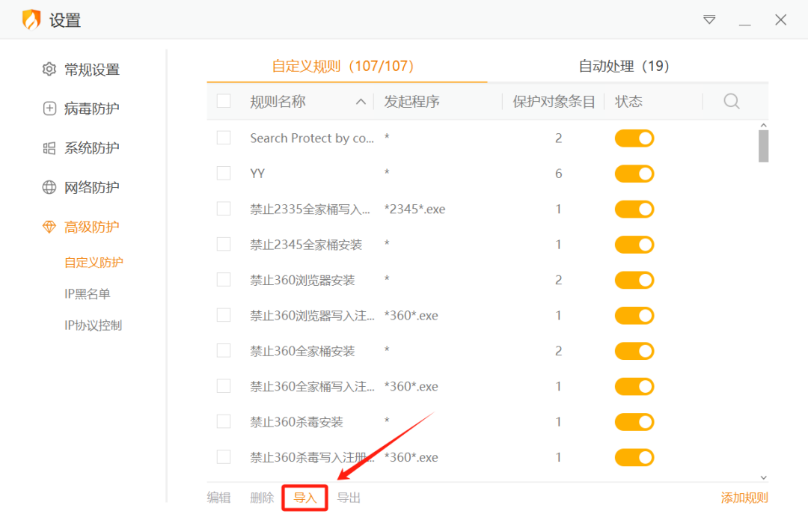Open 网络防护 section

click(92, 187)
